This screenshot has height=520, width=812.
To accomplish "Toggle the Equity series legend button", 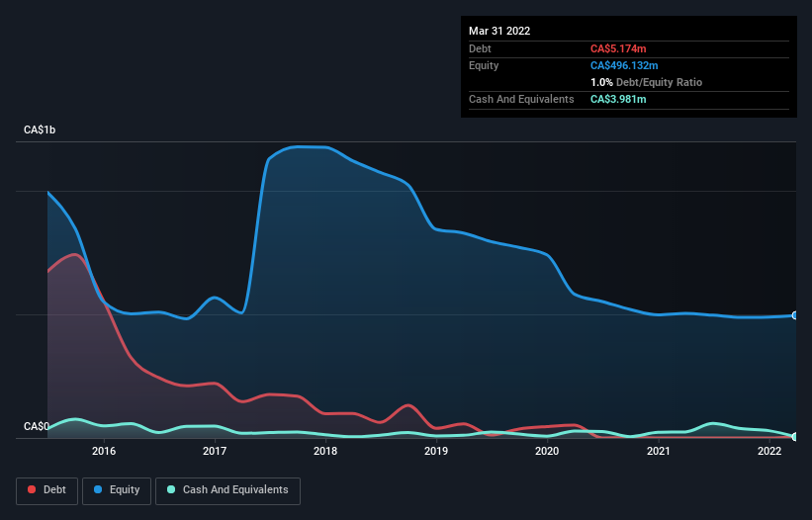I will click(x=117, y=490).
